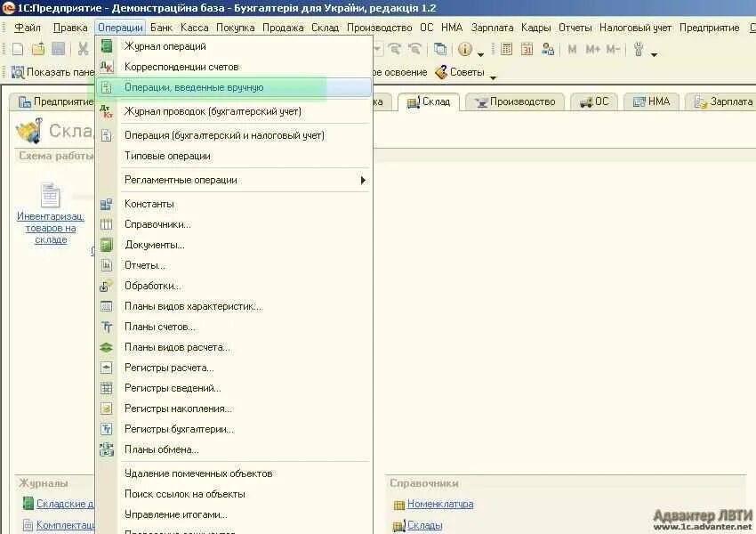
Task: Choose Операции, введенные вручную
Action: pyautogui.click(x=234, y=87)
